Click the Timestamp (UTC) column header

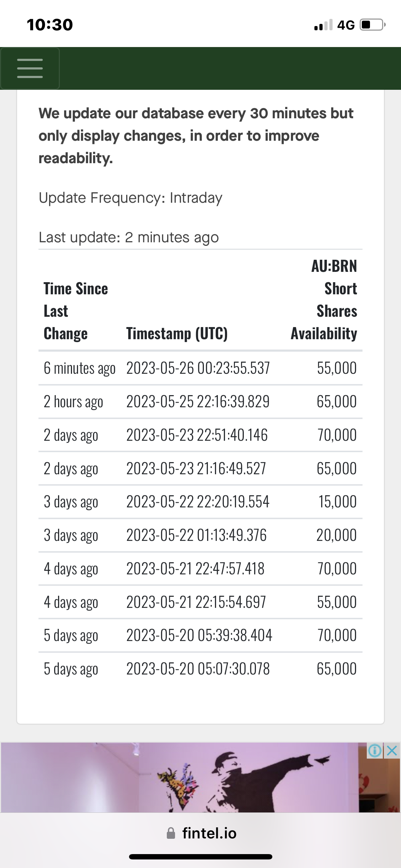coord(177,334)
